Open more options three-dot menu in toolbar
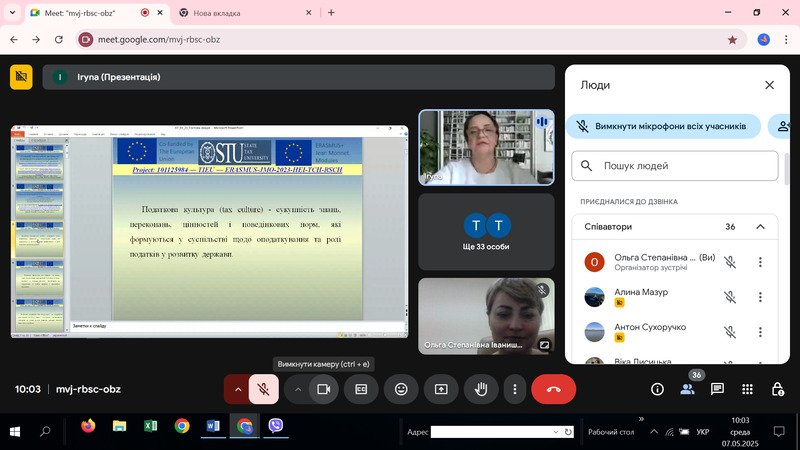This screenshot has width=800, height=450. point(515,389)
